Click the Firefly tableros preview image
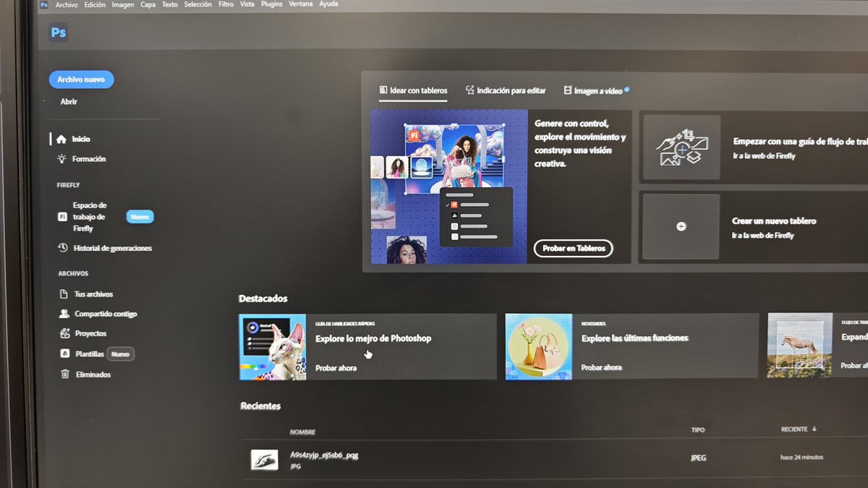 click(449, 187)
